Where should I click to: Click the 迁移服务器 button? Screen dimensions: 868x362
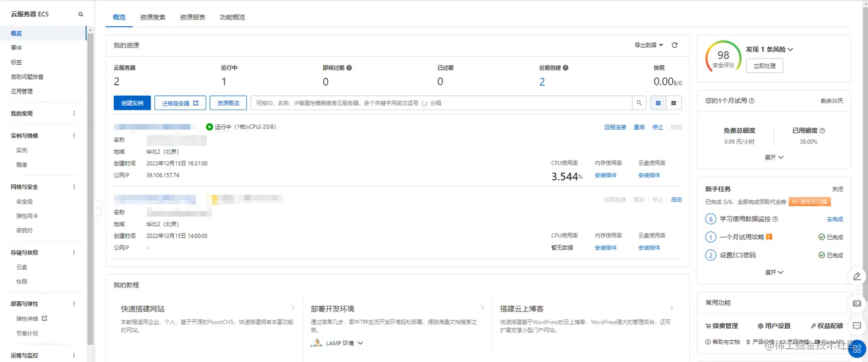180,103
